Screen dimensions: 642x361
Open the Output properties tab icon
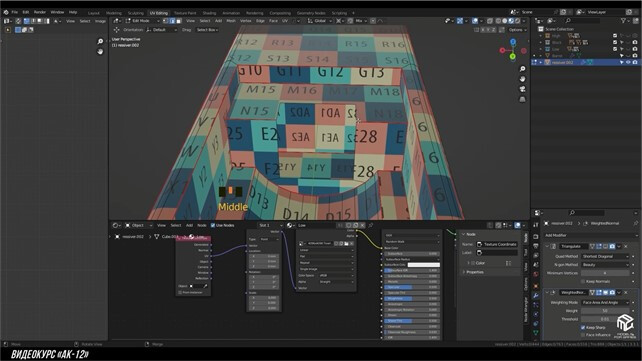pos(536,246)
